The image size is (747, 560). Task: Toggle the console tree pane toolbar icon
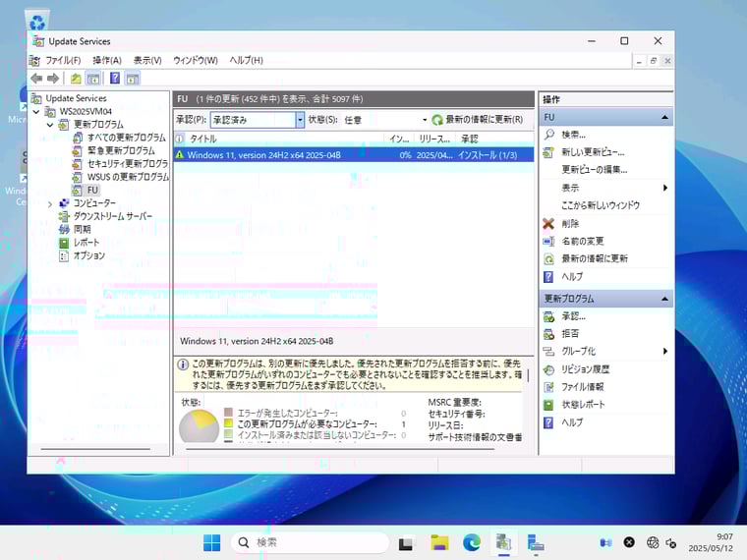coord(93,78)
